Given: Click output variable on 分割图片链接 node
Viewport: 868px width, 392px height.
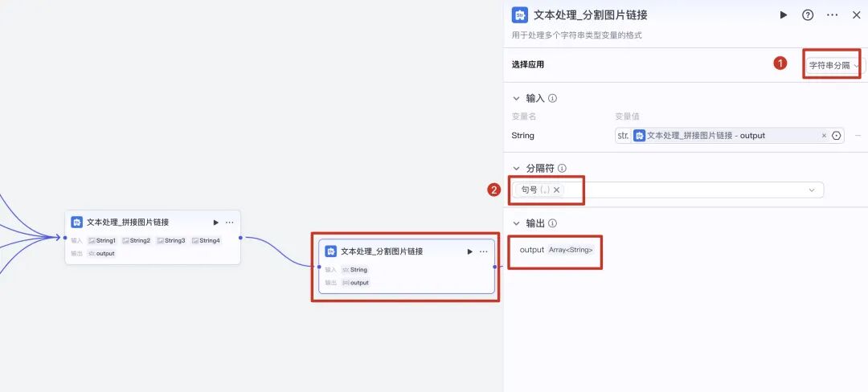Looking at the screenshot, I should click(355, 283).
